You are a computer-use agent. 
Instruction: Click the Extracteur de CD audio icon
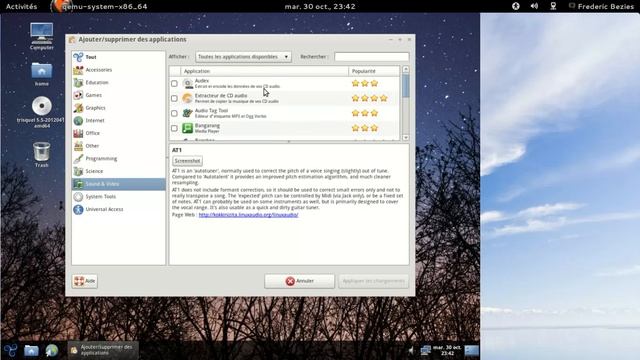pyautogui.click(x=187, y=98)
